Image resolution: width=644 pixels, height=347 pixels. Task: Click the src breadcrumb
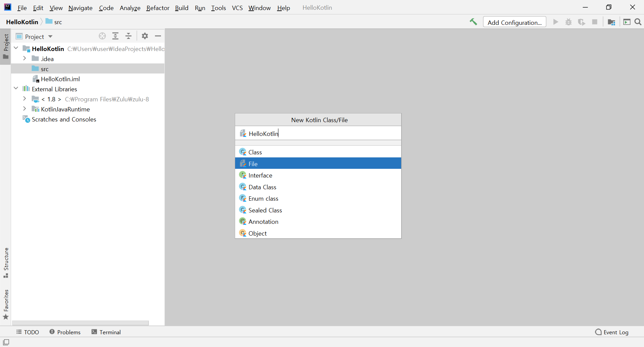58,22
